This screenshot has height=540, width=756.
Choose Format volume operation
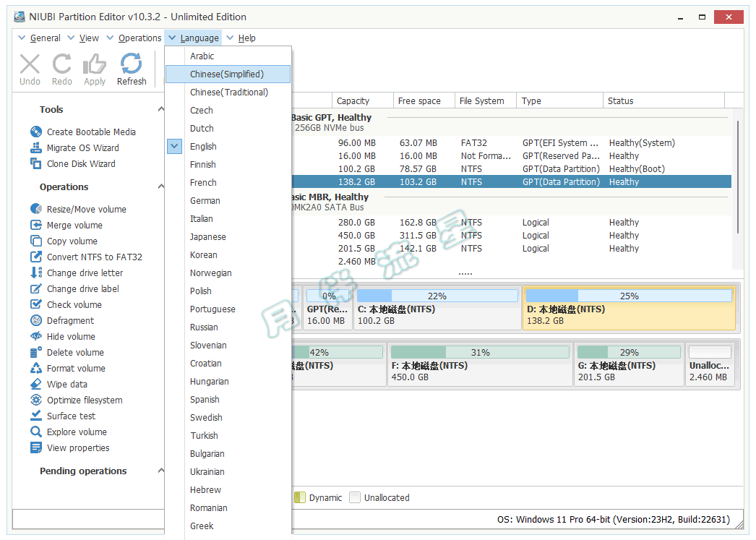[x=68, y=368]
